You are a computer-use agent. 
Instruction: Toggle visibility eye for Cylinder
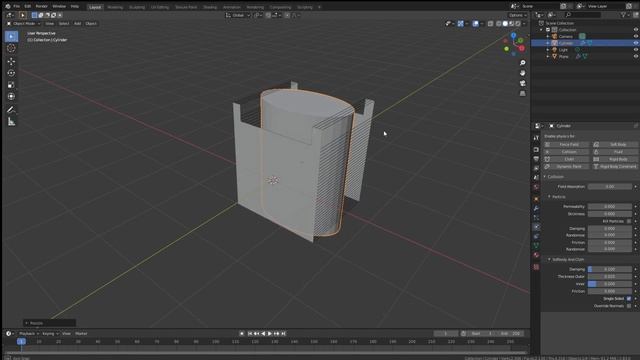[636, 43]
